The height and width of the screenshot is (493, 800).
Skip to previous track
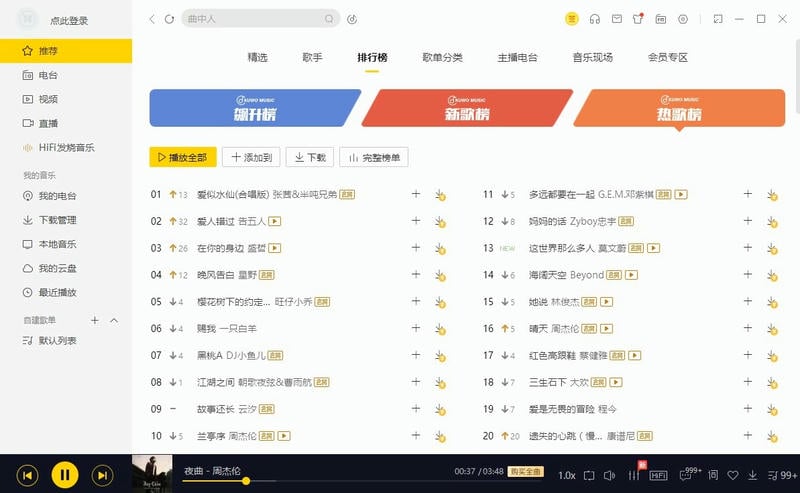(x=28, y=475)
